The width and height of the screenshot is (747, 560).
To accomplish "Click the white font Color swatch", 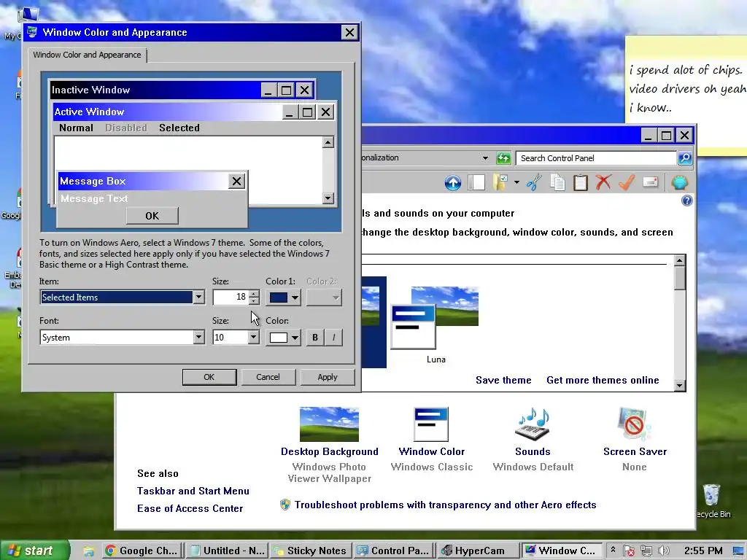I will pyautogui.click(x=278, y=338).
